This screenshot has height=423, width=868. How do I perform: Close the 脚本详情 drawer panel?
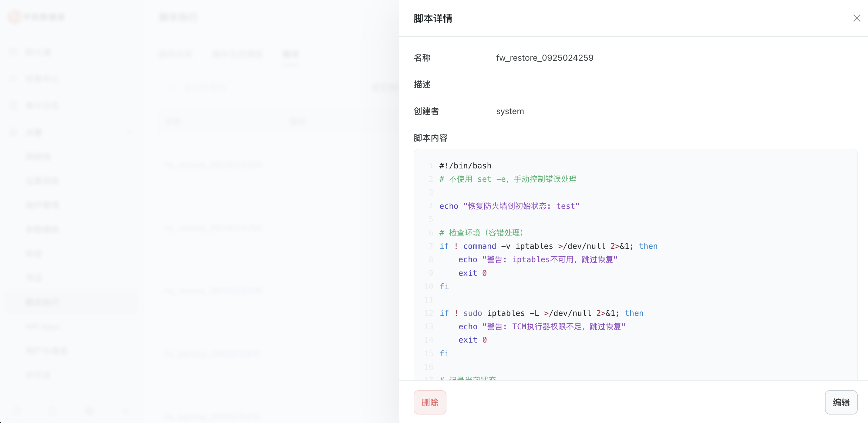click(856, 18)
